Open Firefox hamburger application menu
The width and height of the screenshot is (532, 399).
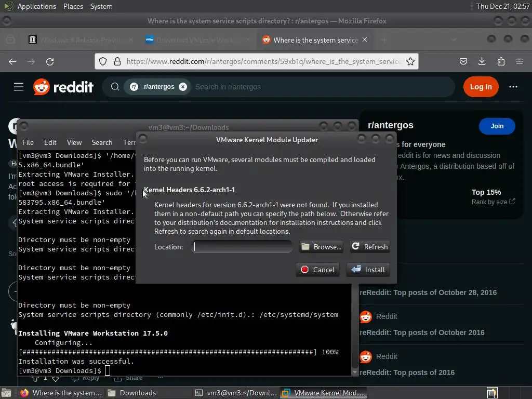click(x=520, y=61)
